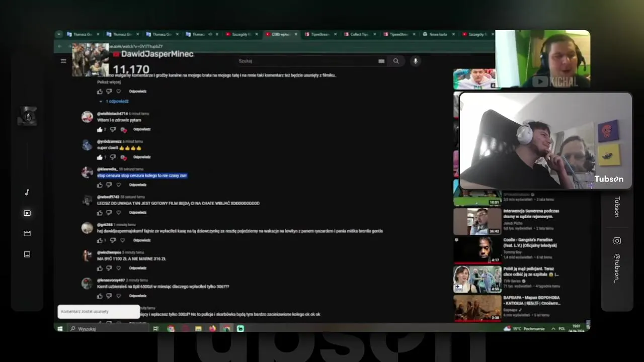Open the overlay Instagram icon
The image size is (644, 362).
(x=617, y=241)
